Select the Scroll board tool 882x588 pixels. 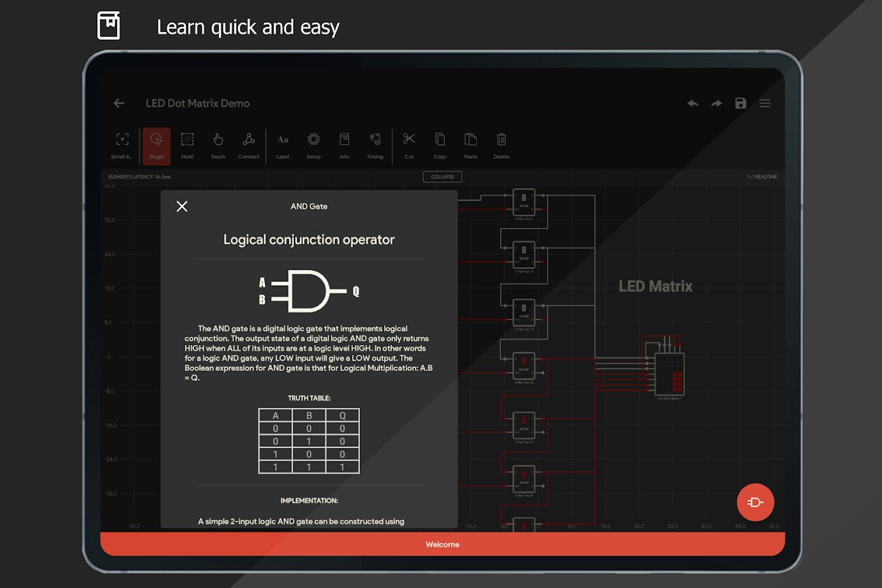(x=122, y=145)
